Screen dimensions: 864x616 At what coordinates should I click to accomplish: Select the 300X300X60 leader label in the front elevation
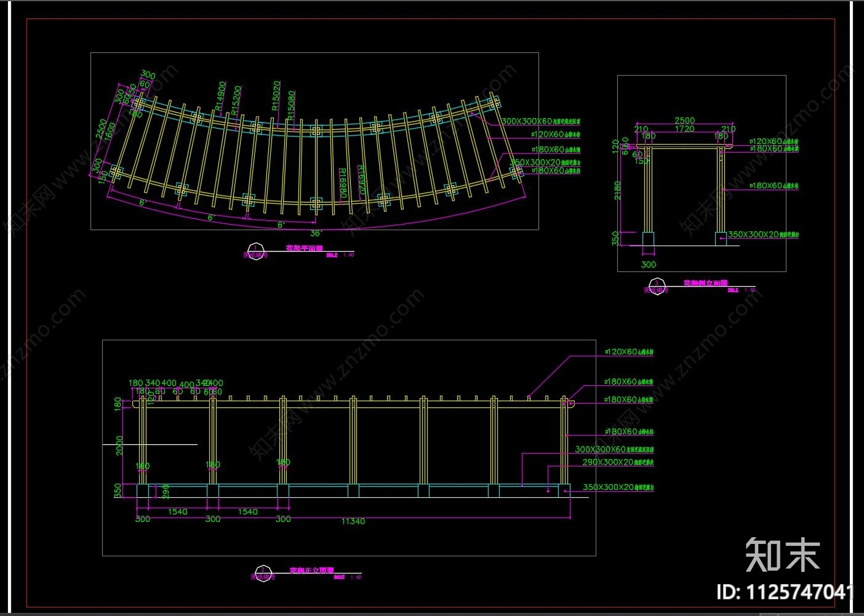[615, 450]
